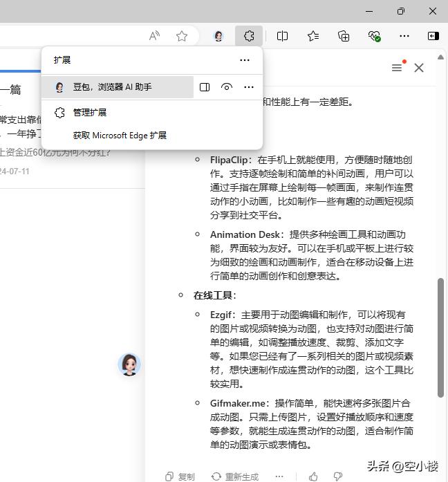This screenshot has width=448, height=482.
Task: Toggle Doubao extension visibility in toolbar
Action: point(227,87)
